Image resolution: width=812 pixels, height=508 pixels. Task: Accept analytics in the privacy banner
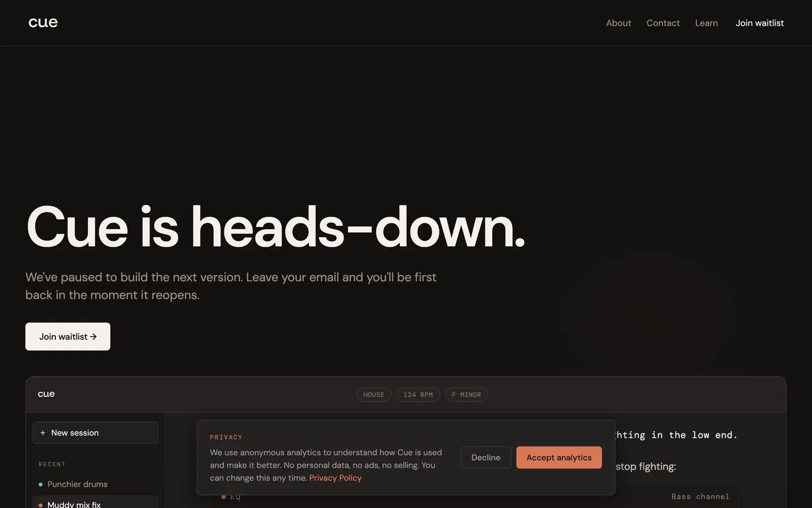559,457
